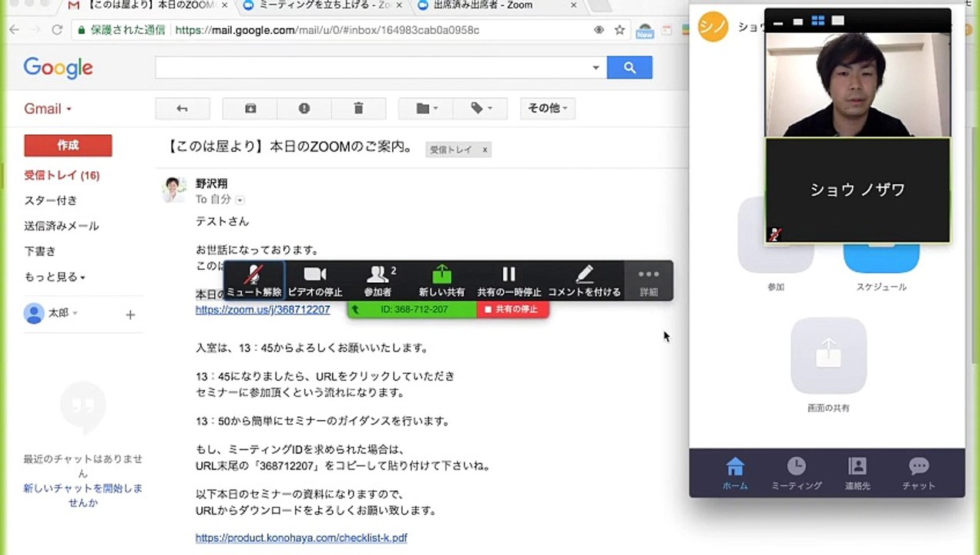Click the Chrome address bar URL

pos(327,30)
